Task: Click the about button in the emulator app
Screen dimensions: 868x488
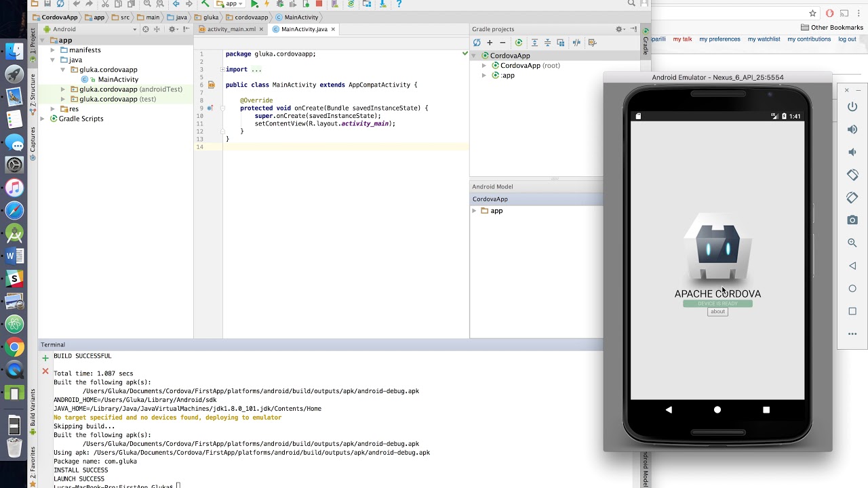Action: (717, 312)
